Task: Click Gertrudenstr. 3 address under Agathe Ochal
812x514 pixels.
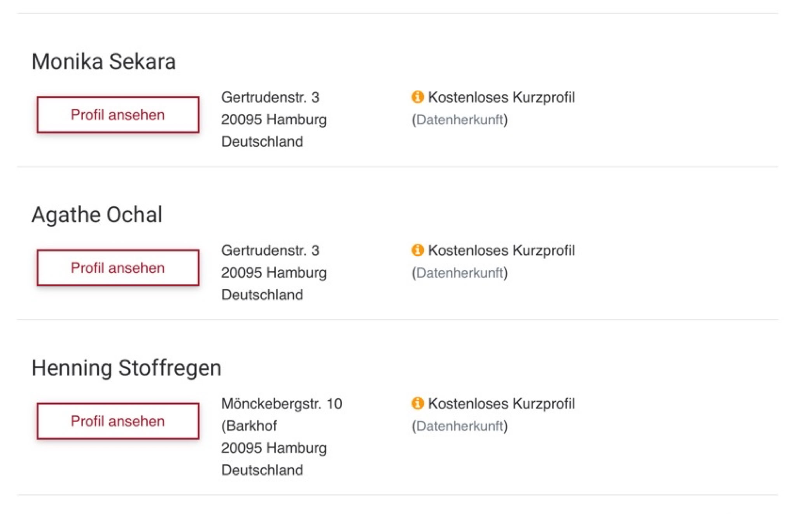Action: 270,250
